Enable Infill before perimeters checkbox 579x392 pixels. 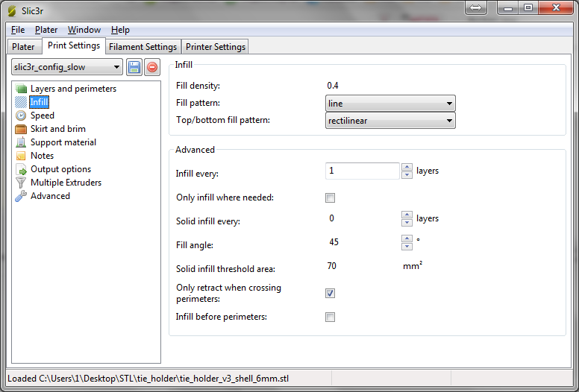tap(330, 317)
